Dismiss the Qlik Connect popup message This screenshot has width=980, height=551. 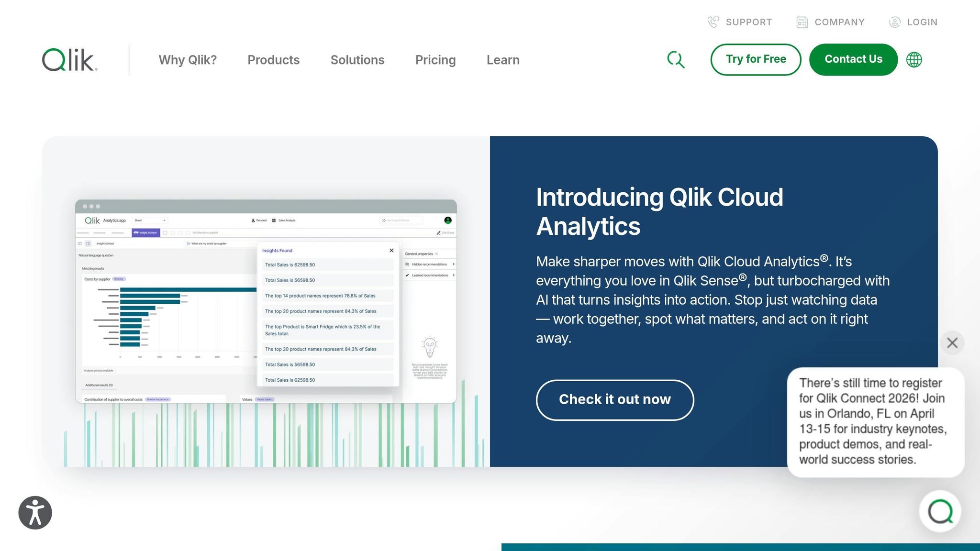pyautogui.click(x=952, y=343)
